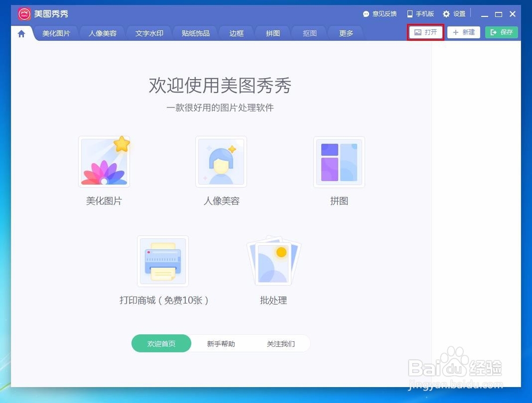Open the 人像美容 portrait icon
This screenshot has width=532, height=403.
pyautogui.click(x=221, y=162)
